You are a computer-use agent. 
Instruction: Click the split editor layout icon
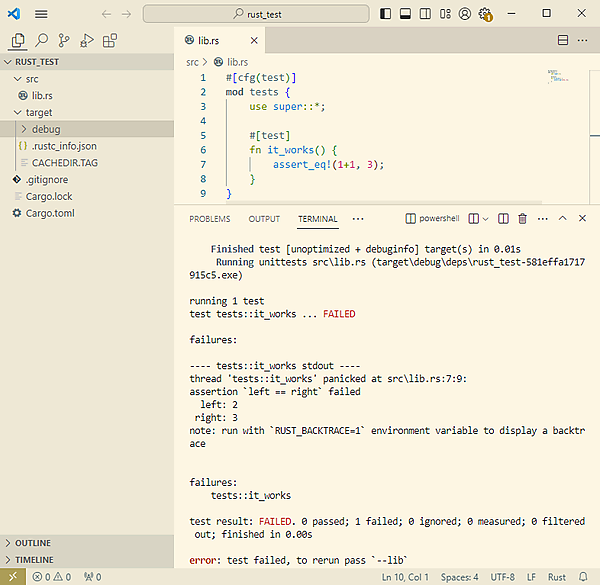pyautogui.click(x=563, y=40)
